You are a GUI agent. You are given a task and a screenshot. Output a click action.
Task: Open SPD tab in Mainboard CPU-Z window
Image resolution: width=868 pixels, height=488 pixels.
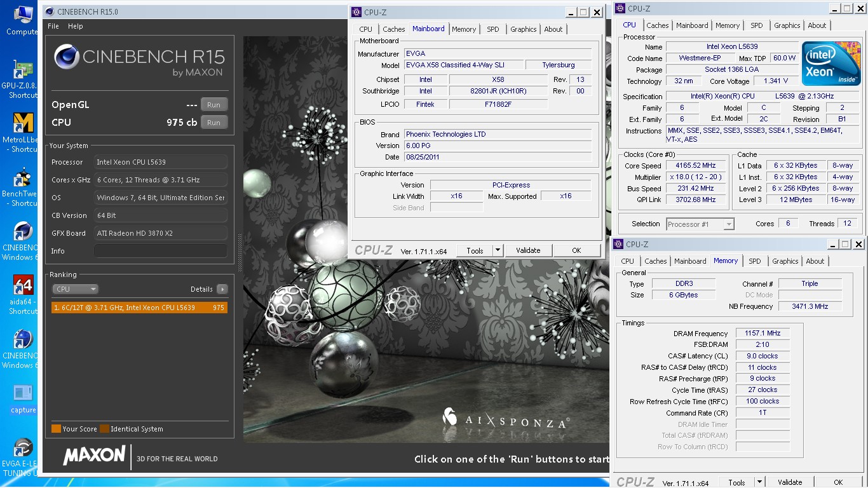tap(493, 29)
